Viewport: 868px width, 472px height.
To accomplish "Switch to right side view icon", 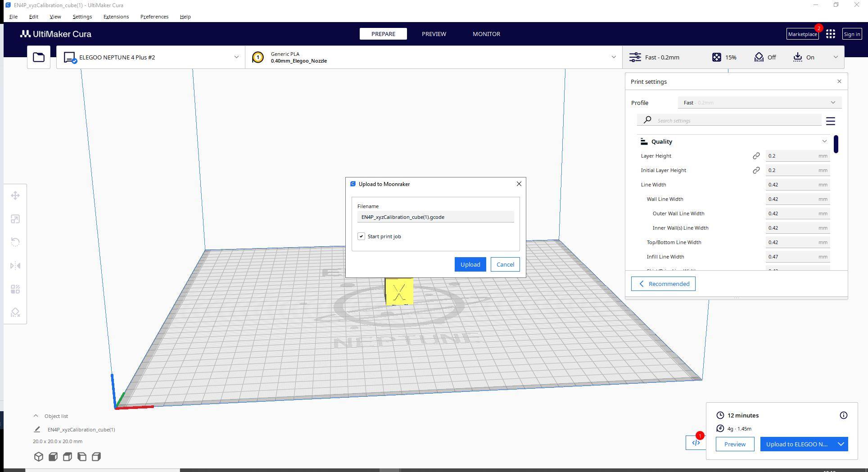I will [96, 457].
